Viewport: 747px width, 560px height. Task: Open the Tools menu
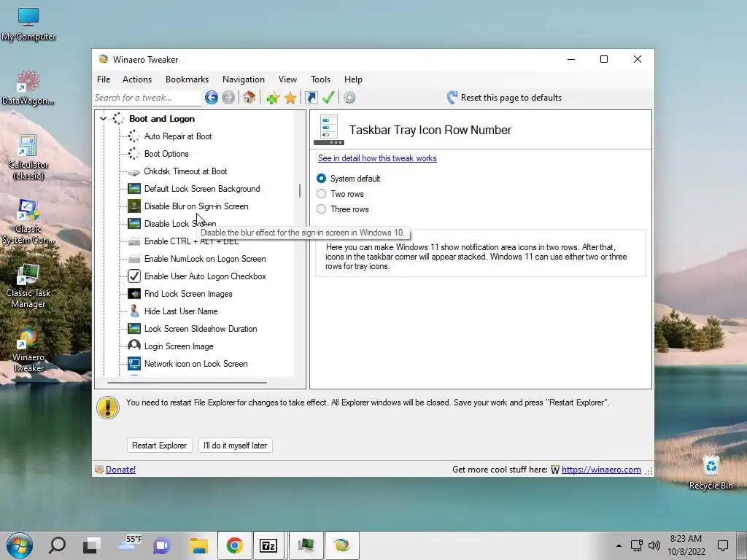(321, 79)
